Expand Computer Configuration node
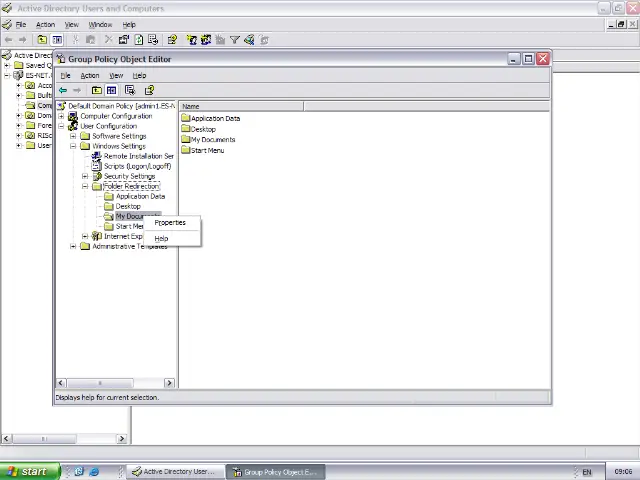The image size is (640, 480). pyautogui.click(x=61, y=116)
